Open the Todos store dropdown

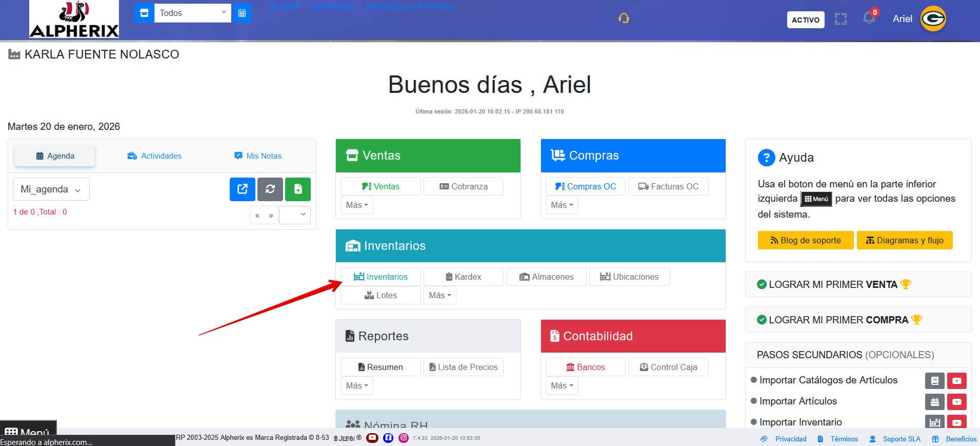192,13
